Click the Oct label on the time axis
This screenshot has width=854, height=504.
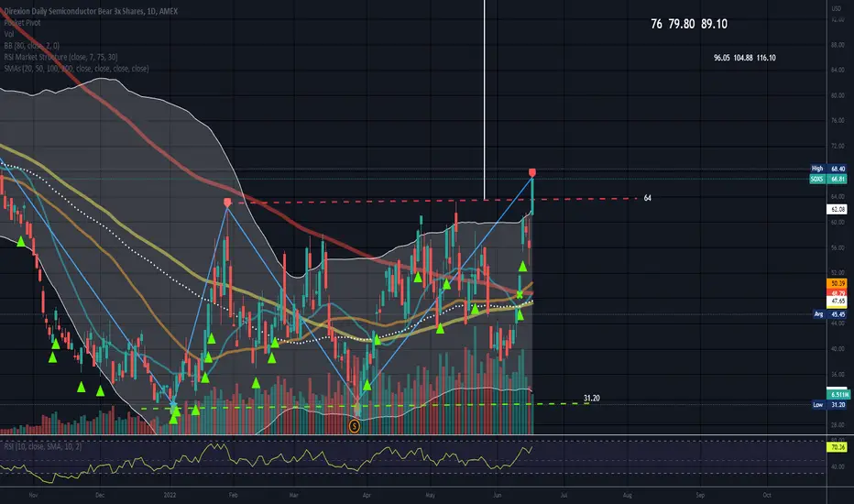point(766,495)
